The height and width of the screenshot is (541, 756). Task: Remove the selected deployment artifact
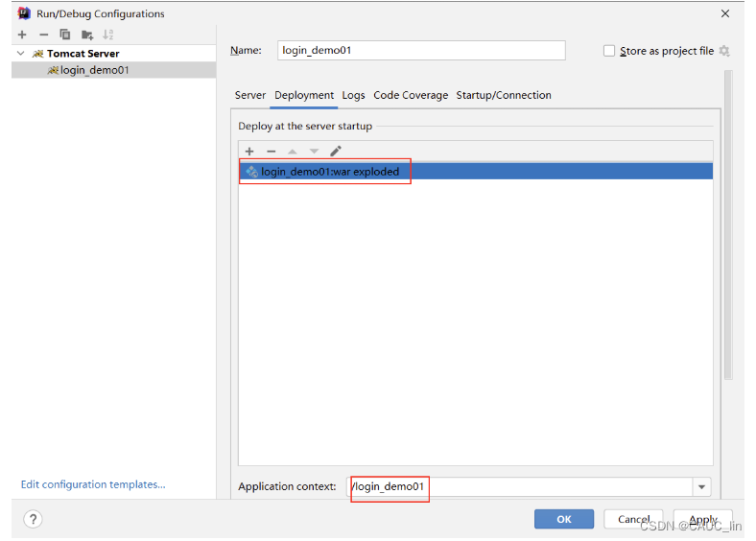coord(272,152)
